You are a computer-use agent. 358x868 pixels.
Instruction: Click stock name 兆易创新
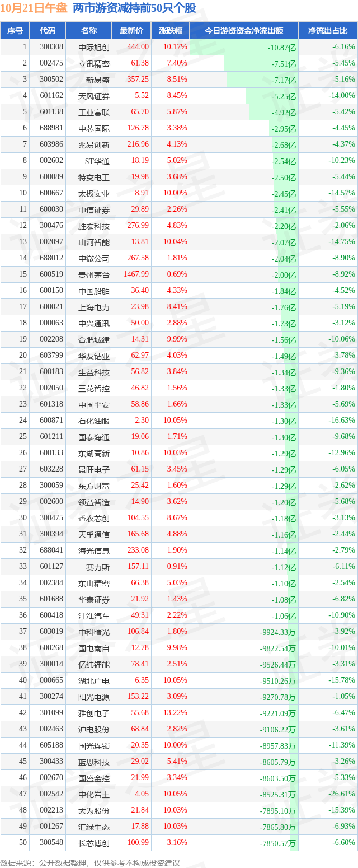point(94,144)
